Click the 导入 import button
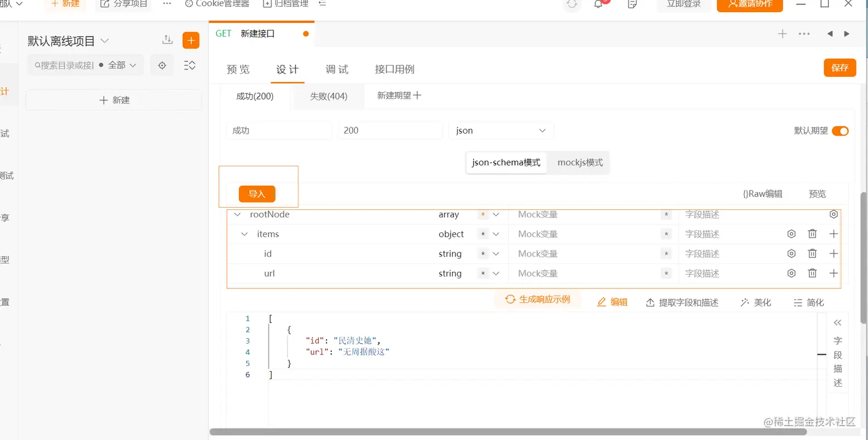 [x=257, y=194]
